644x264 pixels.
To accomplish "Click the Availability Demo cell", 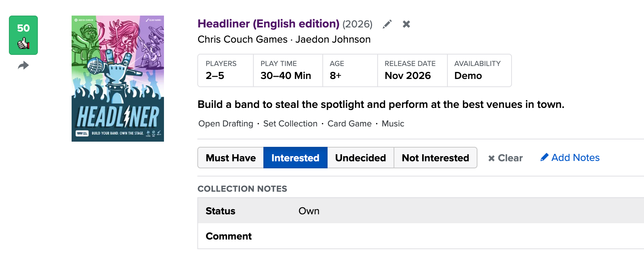I will coord(479,70).
